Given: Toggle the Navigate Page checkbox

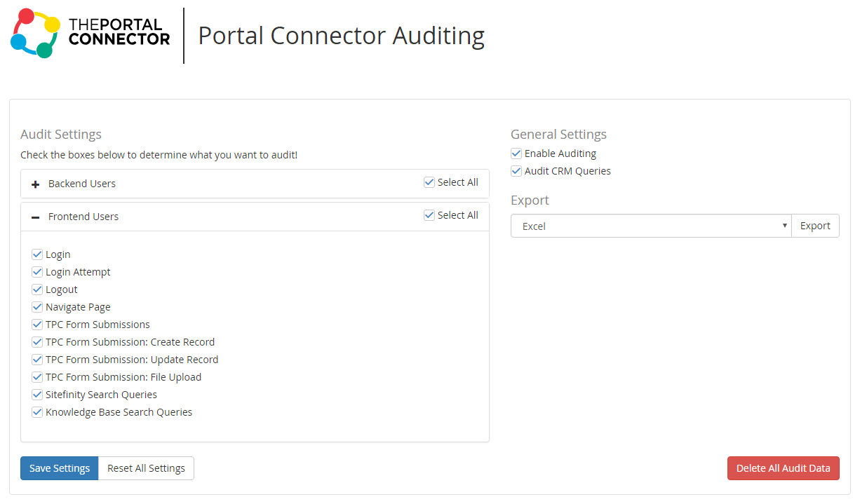Looking at the screenshot, I should click(37, 307).
